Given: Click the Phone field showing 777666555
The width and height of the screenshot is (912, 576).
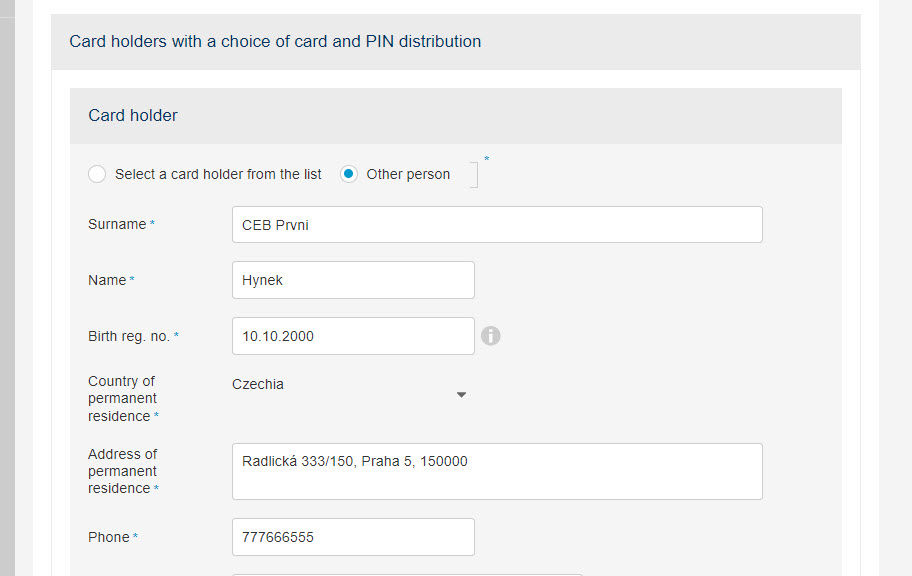Looking at the screenshot, I should coord(353,537).
